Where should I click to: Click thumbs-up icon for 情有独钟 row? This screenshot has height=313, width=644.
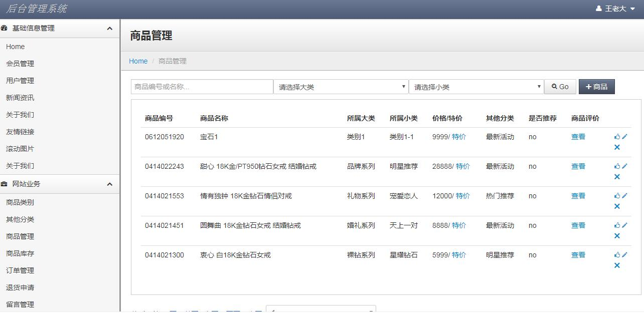coord(617,195)
